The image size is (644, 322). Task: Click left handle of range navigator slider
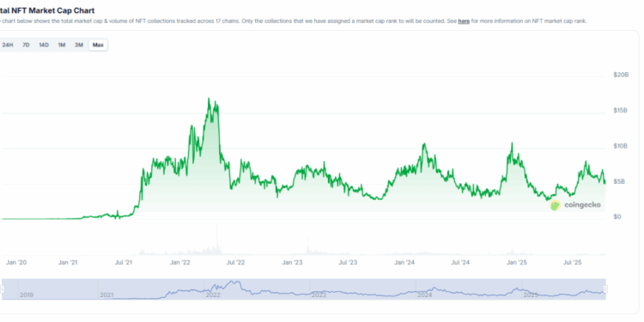(x=2, y=289)
